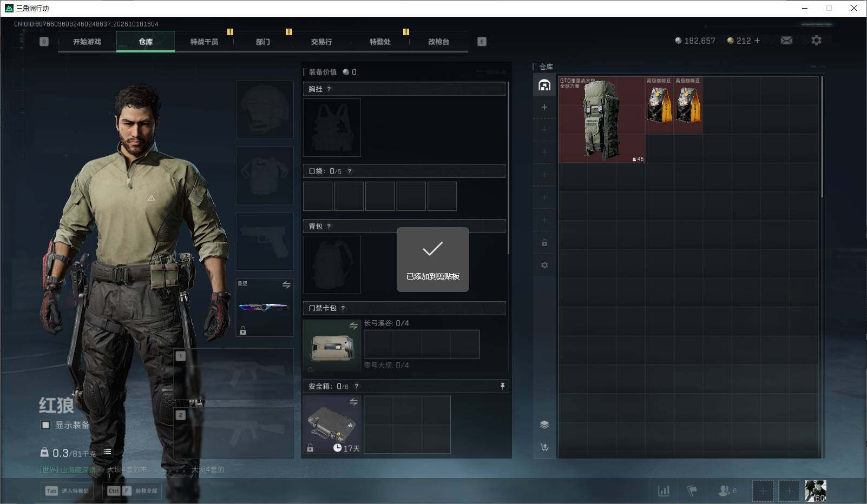Swap the safe box with its arrows icon

(x=353, y=402)
